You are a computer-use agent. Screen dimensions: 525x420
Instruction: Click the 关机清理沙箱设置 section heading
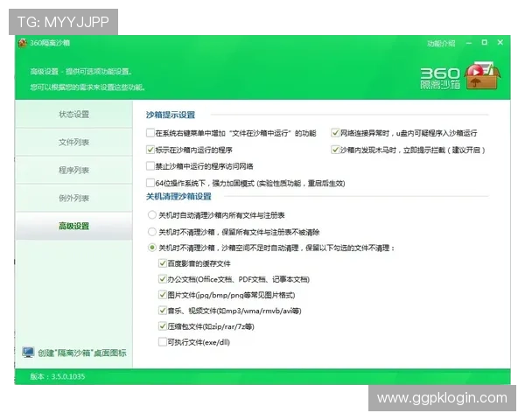(x=178, y=196)
